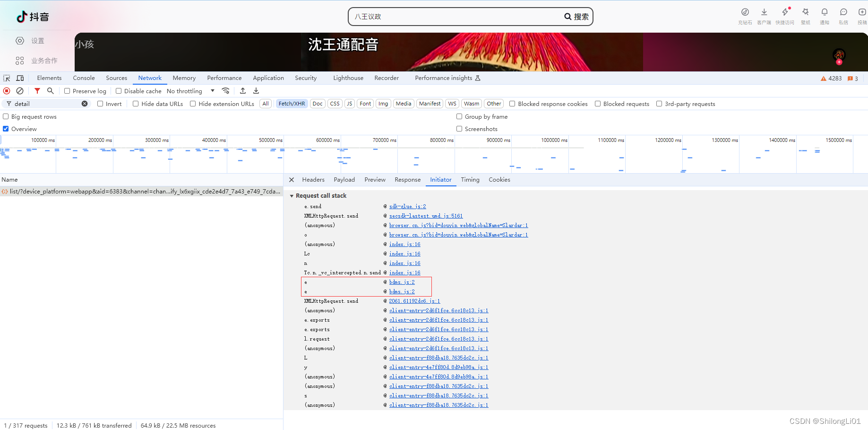Open the Sources tab
868x430 pixels.
point(116,78)
